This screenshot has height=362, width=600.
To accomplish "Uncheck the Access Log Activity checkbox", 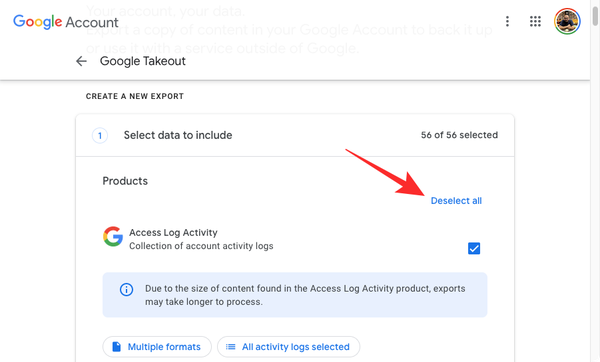I will pos(474,248).
